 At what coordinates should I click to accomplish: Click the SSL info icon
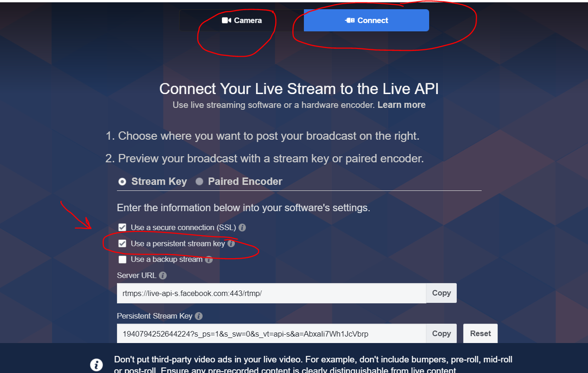click(242, 228)
